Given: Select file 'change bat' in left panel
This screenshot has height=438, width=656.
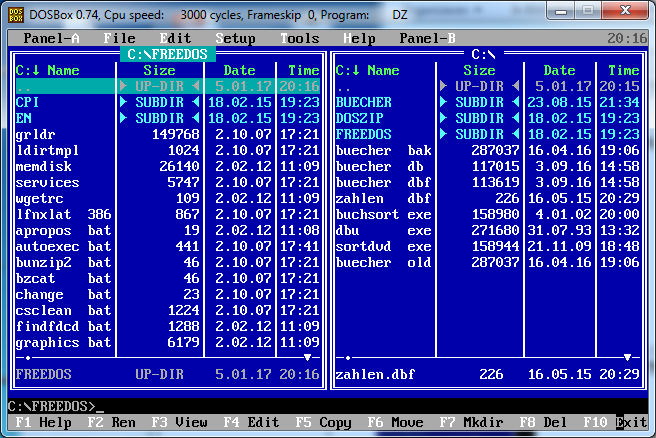Looking at the screenshot, I should [168, 294].
